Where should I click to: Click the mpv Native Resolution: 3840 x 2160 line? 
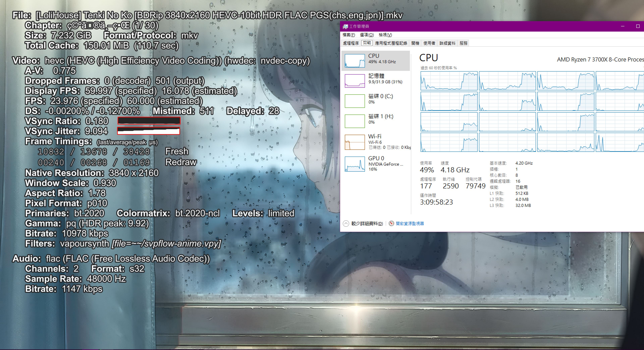(x=92, y=173)
